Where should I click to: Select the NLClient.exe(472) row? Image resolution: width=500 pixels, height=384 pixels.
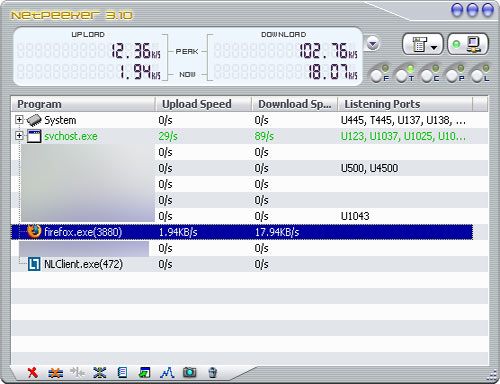(x=250, y=264)
